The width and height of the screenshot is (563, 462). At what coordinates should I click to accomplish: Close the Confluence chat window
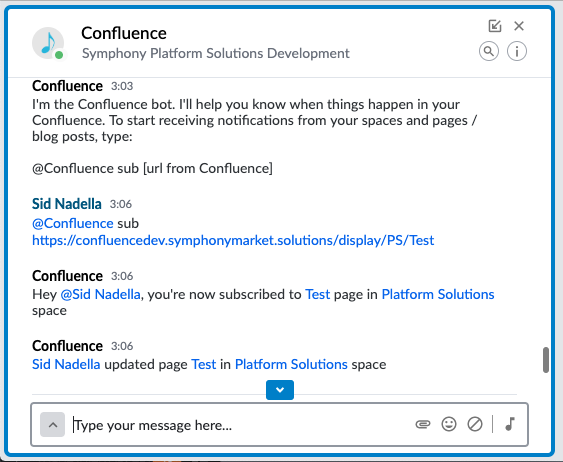pos(519,26)
